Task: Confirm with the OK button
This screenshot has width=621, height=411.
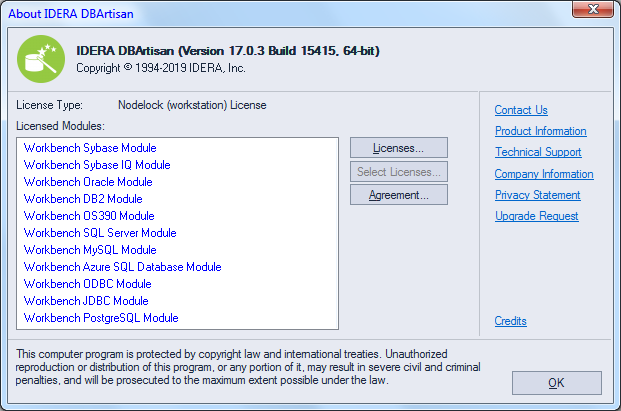Action: coord(556,382)
